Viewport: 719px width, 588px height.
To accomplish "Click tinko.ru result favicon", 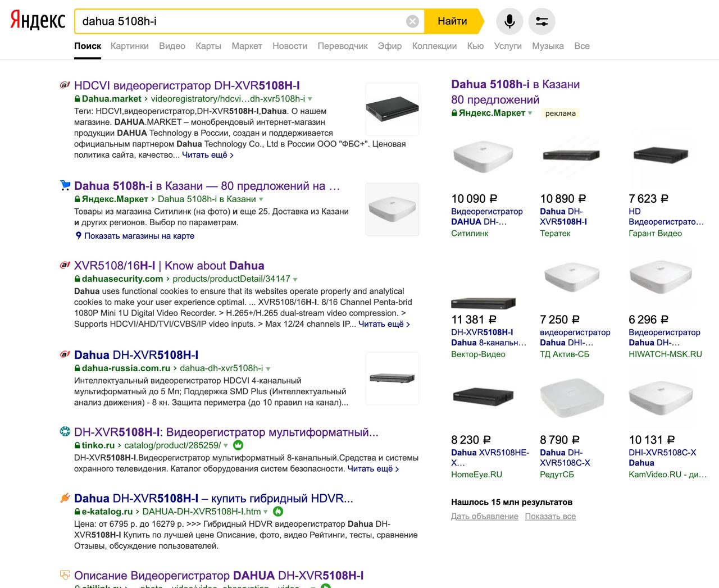I will (65, 431).
